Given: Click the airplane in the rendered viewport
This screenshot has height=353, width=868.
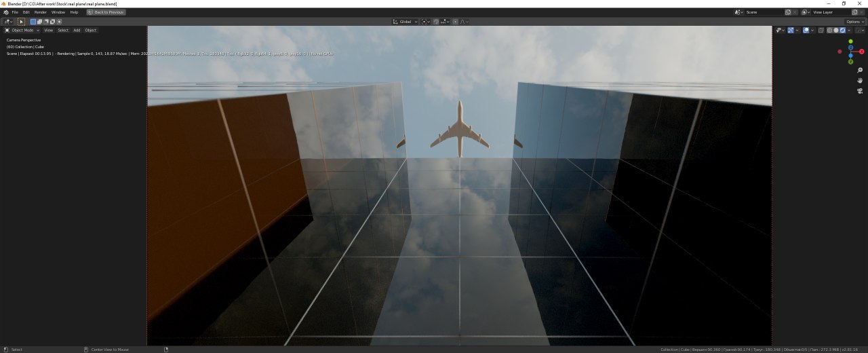Looking at the screenshot, I should click(460, 128).
